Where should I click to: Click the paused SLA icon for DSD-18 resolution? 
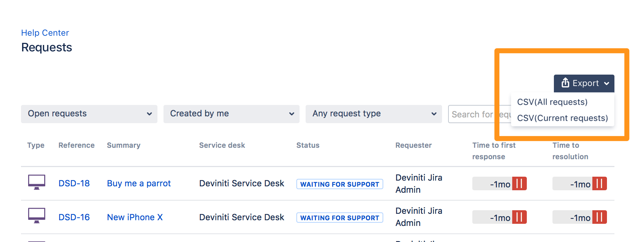point(600,183)
